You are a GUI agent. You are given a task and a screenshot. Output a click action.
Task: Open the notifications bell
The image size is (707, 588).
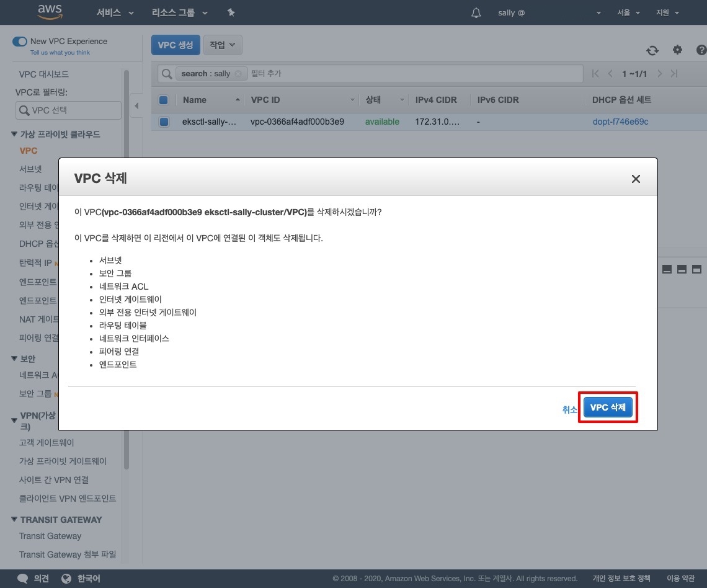[476, 12]
